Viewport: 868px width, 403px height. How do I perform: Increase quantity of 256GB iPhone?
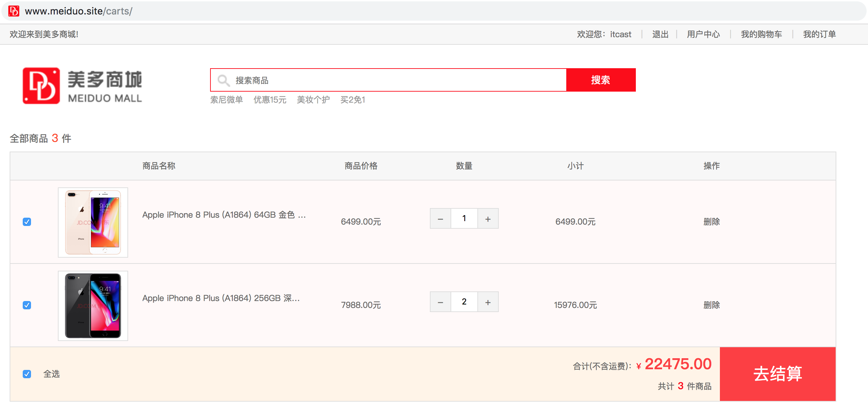click(x=488, y=302)
